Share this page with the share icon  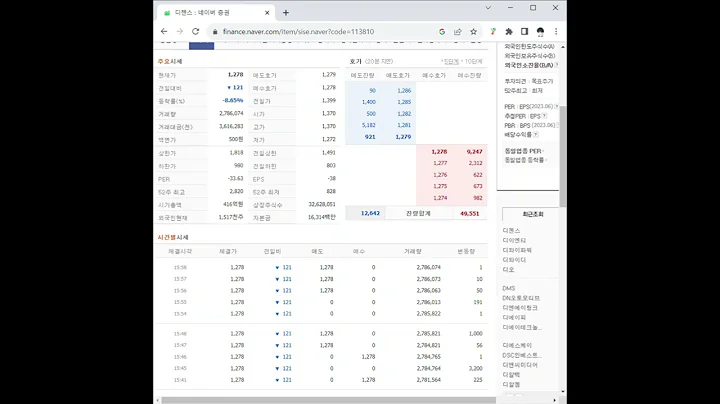pyautogui.click(x=458, y=32)
